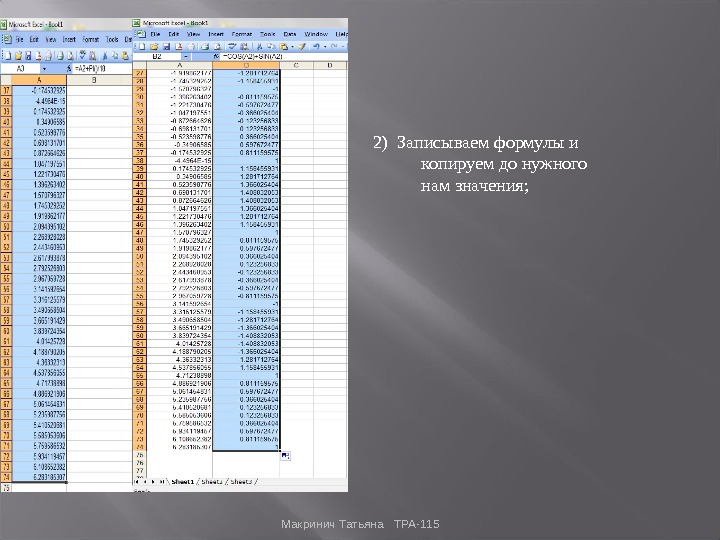Click next-sheet navigation arrow

tap(153, 482)
